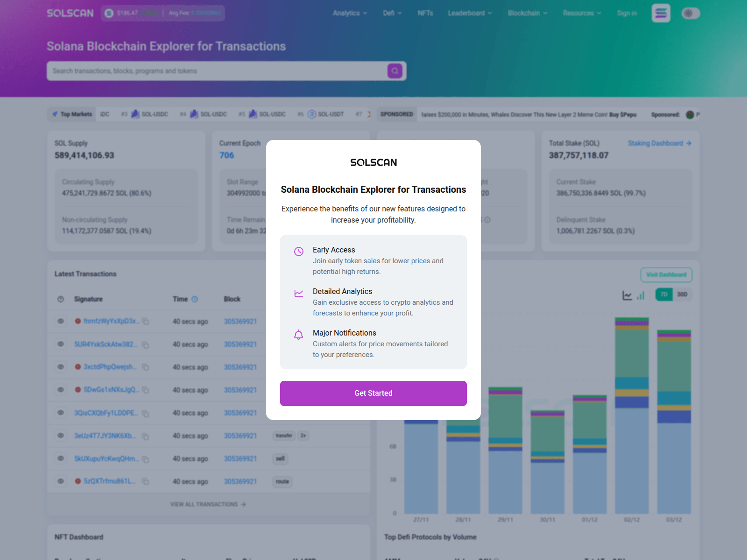Click the Epoch value 706
Image resolution: width=747 pixels, height=560 pixels.
pyautogui.click(x=227, y=155)
